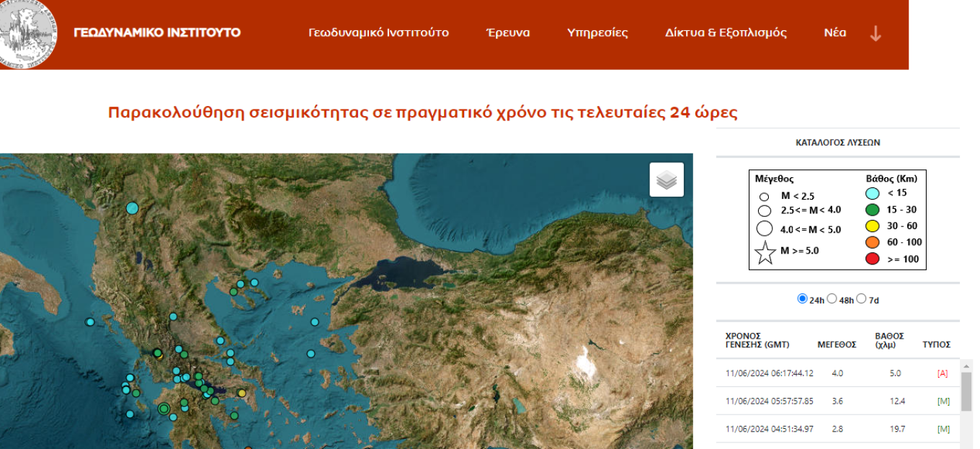Click the catalog list vertical scrollbar
Image resolution: width=980 pixels, height=449 pixels.
pyautogui.click(x=967, y=404)
